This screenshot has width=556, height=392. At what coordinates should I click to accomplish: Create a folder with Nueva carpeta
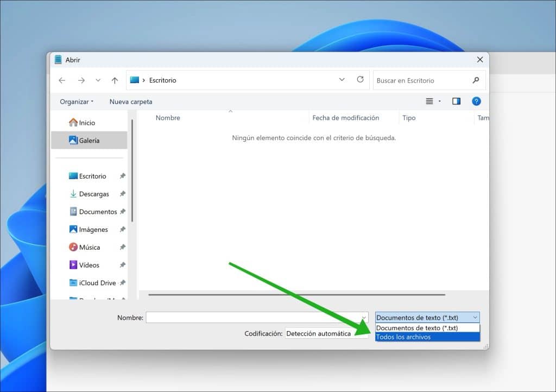click(x=131, y=102)
